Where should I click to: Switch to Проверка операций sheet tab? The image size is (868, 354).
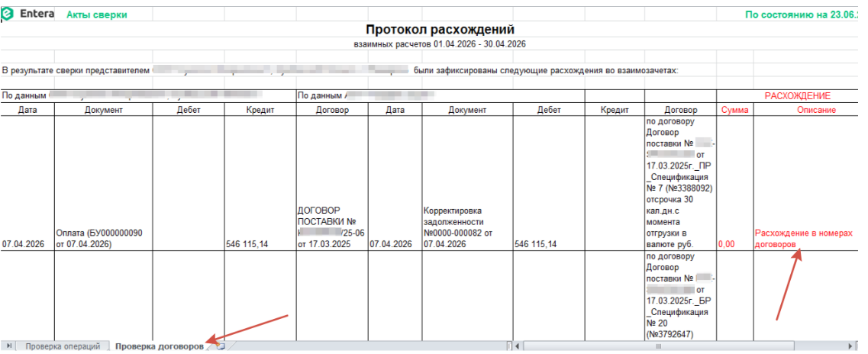[62, 346]
